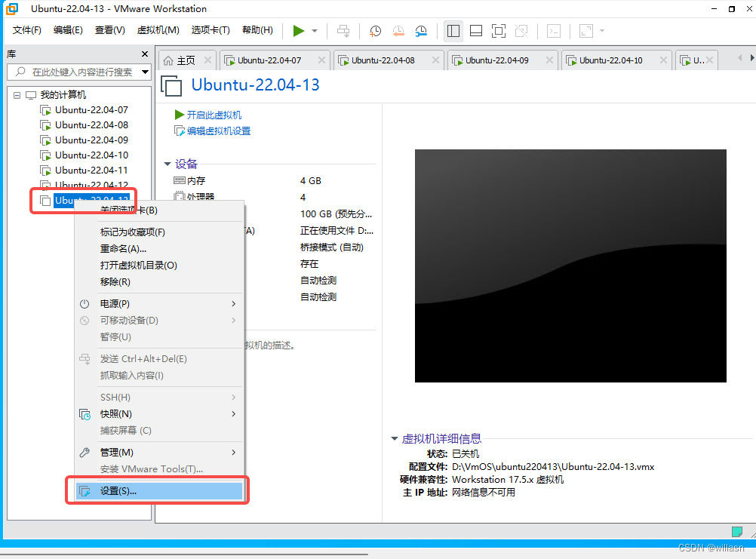Close the Ubuntu-22.04-10 tab
Screen dimensions: 756x559
[663, 60]
